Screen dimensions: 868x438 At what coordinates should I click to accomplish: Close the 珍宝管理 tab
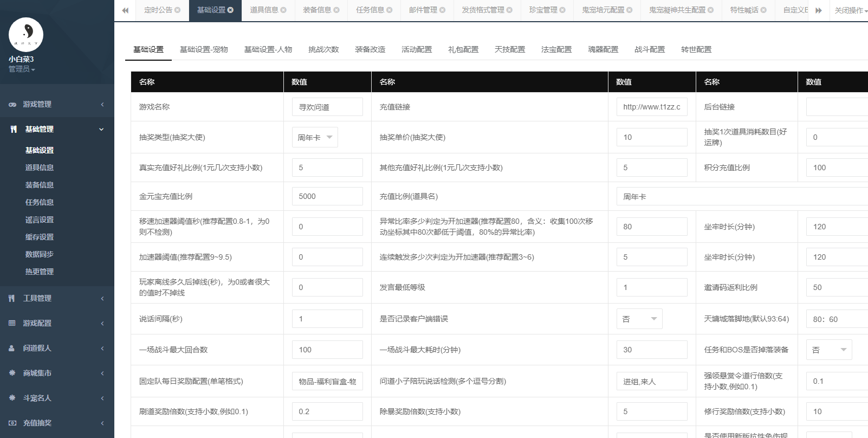(562, 10)
